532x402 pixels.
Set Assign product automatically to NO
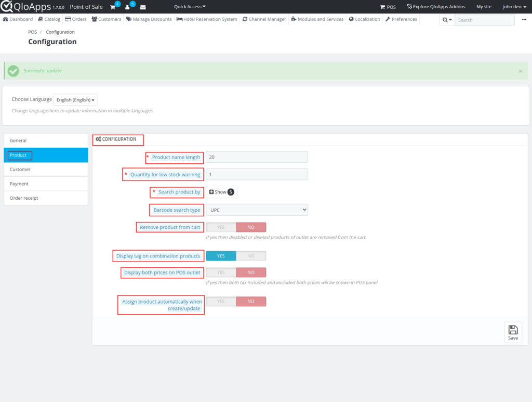(251, 302)
